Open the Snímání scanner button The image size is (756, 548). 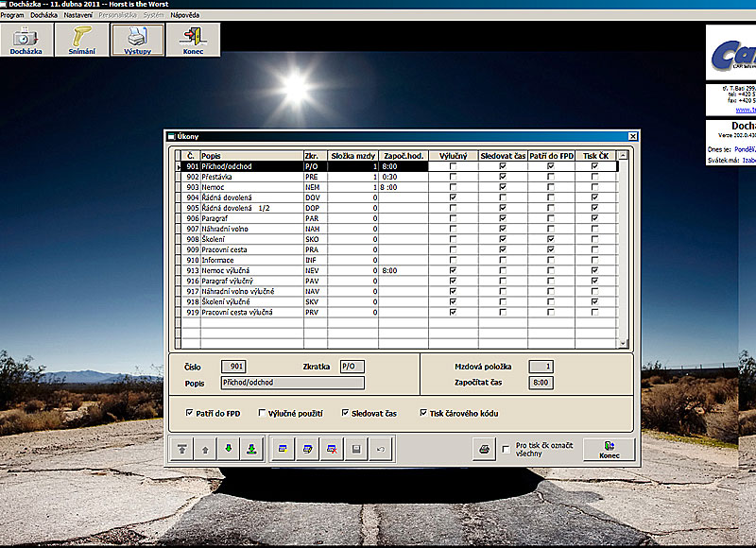tap(82, 40)
